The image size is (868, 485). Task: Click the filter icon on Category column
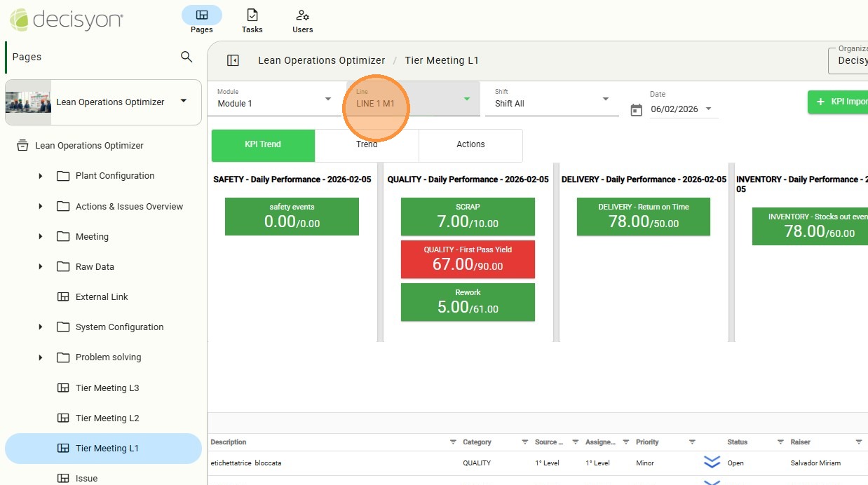pyautogui.click(x=525, y=442)
